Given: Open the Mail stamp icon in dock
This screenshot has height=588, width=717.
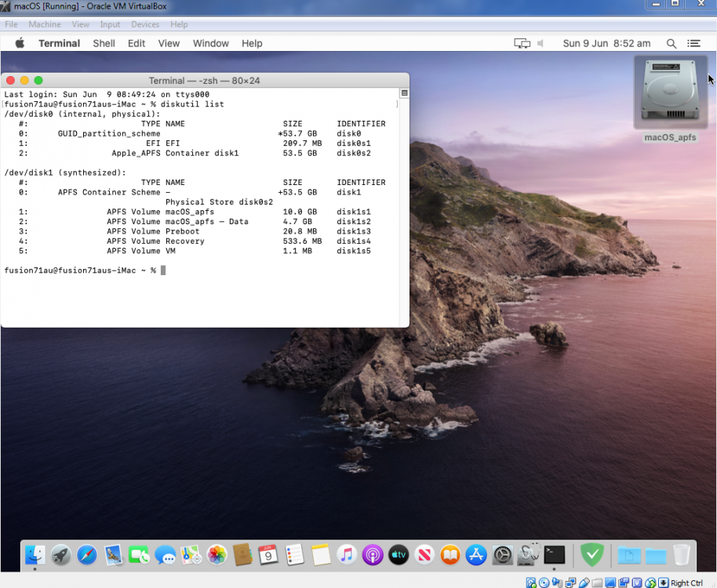Looking at the screenshot, I should pyautogui.click(x=113, y=555).
